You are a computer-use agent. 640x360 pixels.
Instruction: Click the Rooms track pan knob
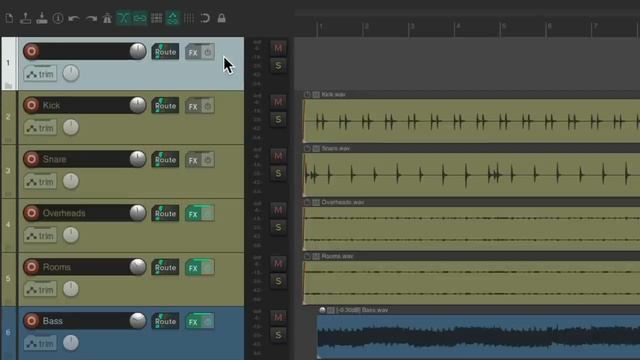tap(71, 289)
